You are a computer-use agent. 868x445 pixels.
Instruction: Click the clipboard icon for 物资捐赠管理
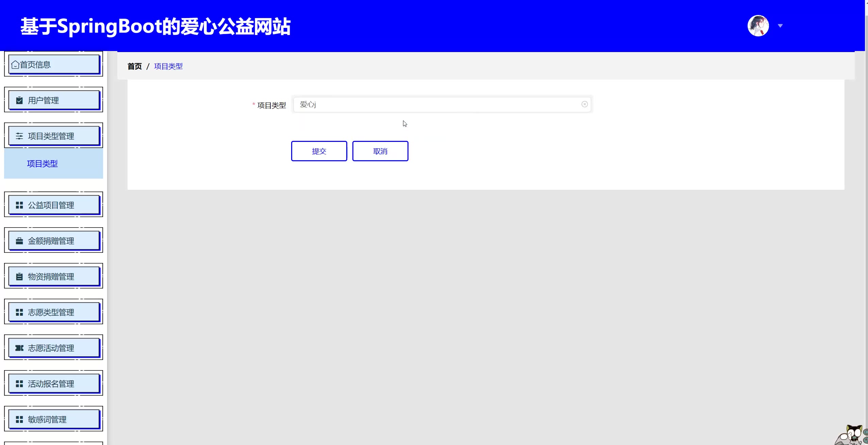[x=19, y=277]
